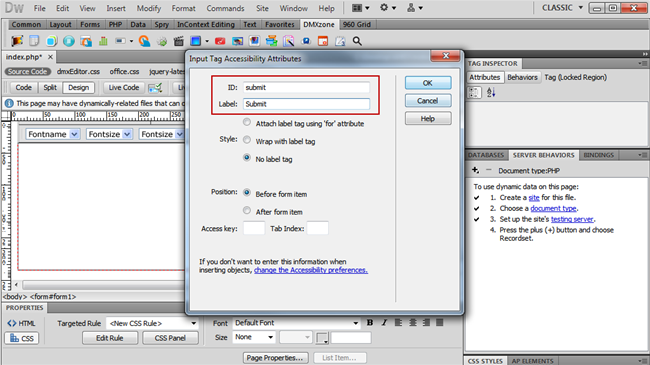Open the Commands menu
Viewport: 650px width, 365px height.
pyautogui.click(x=226, y=8)
